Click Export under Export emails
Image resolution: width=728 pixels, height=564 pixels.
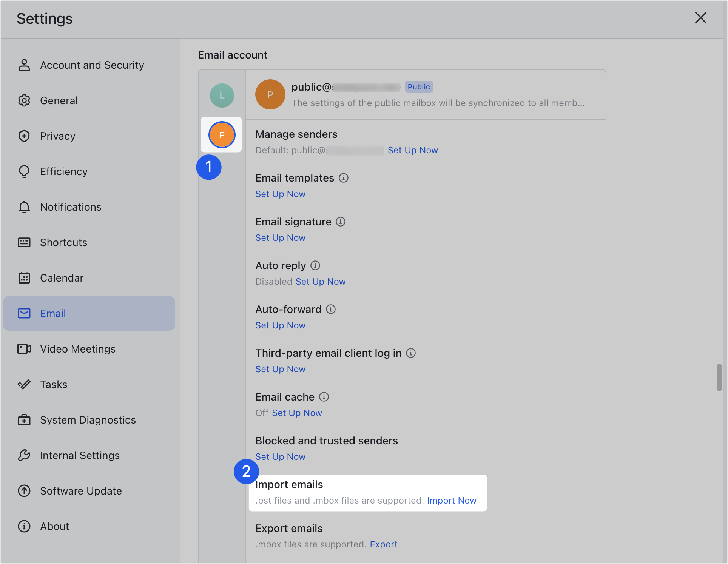pyautogui.click(x=384, y=544)
